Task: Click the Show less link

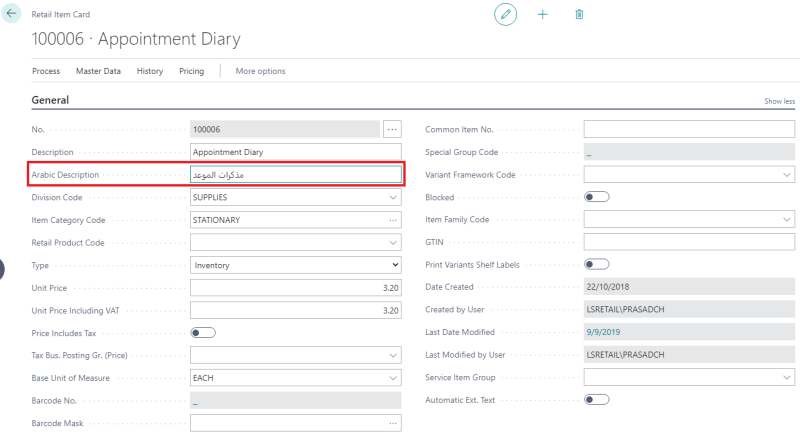Action: pos(779,101)
